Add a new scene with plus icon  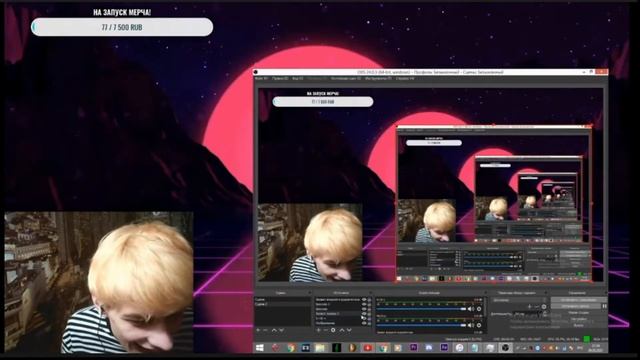coord(258,330)
